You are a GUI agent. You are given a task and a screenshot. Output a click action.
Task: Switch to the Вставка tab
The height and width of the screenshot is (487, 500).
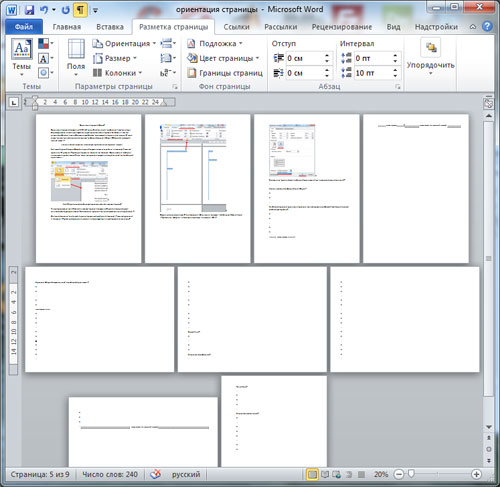110,27
